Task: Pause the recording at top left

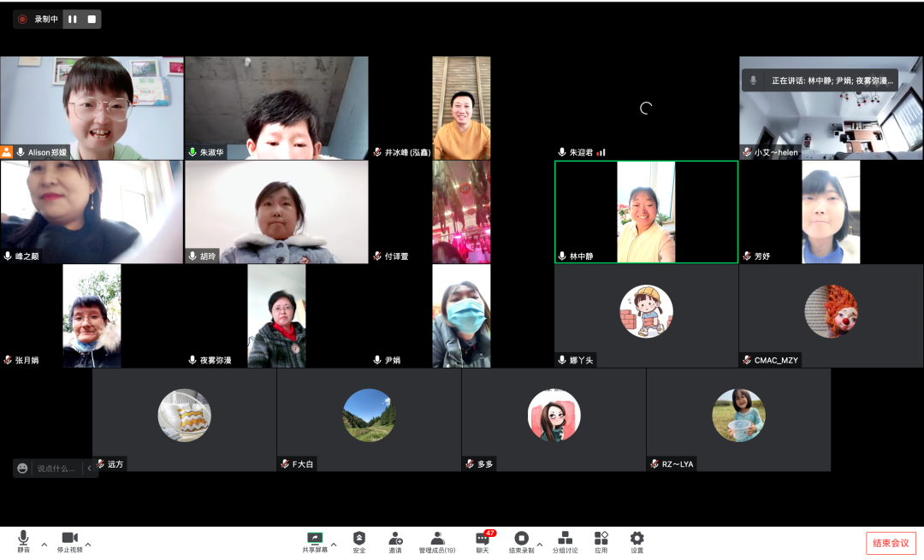Action: (x=73, y=19)
